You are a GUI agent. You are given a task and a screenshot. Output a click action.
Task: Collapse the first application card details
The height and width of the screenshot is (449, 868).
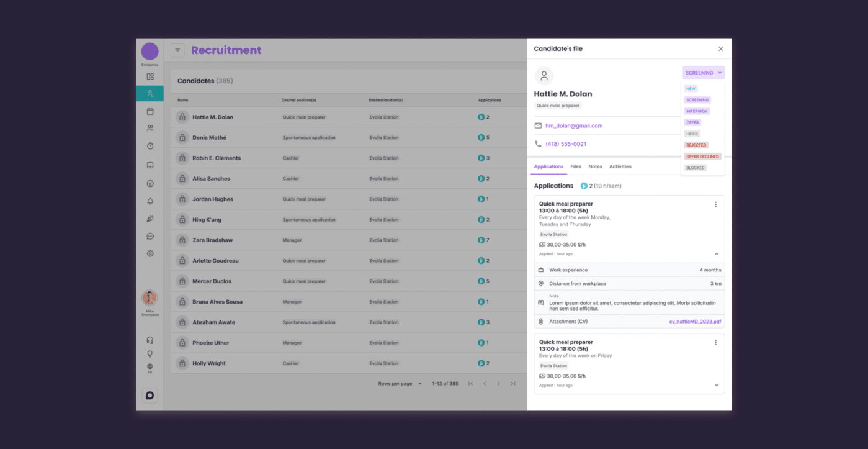[717, 254]
